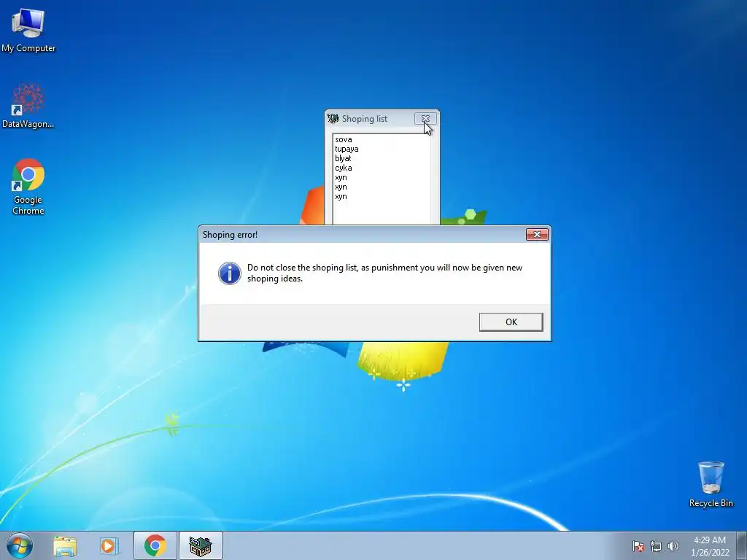747x560 pixels.
Task: Open the volume speaker icon
Action: 673,546
